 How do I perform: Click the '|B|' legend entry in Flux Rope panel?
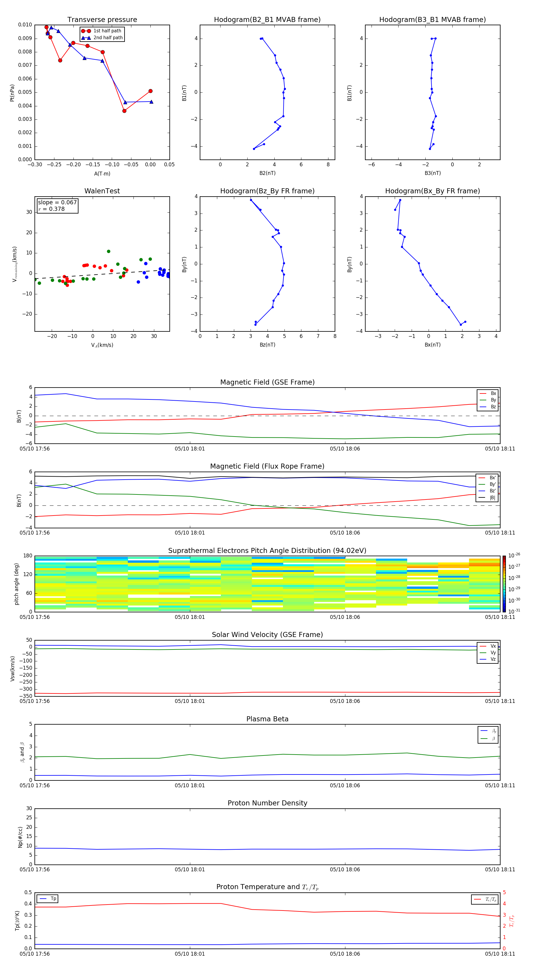pyautogui.click(x=487, y=498)
